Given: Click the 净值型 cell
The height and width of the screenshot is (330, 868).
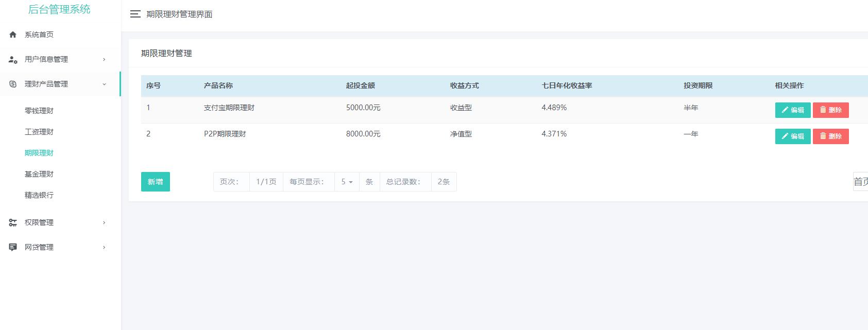Looking at the screenshot, I should [461, 134].
